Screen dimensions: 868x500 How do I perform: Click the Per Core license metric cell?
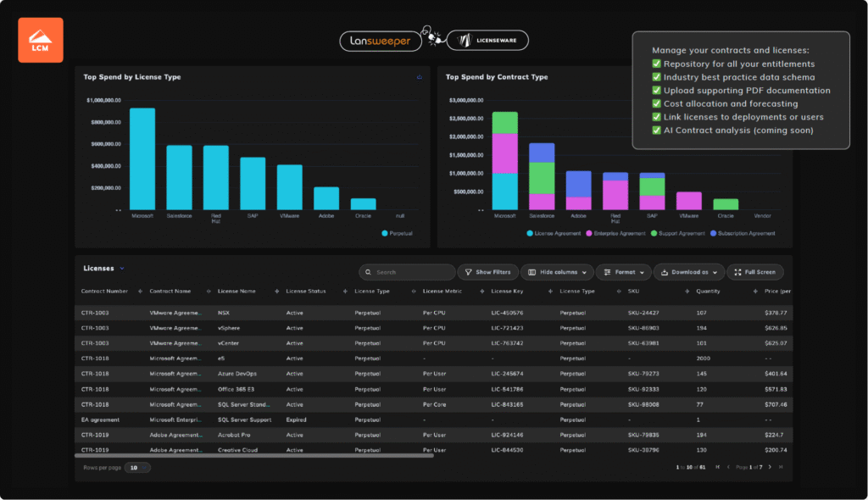pos(435,405)
